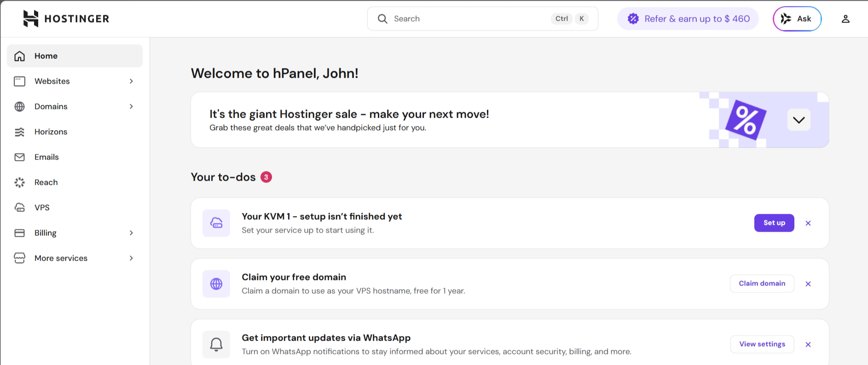Open the Home menu item
This screenshot has height=365, width=868.
click(x=75, y=56)
